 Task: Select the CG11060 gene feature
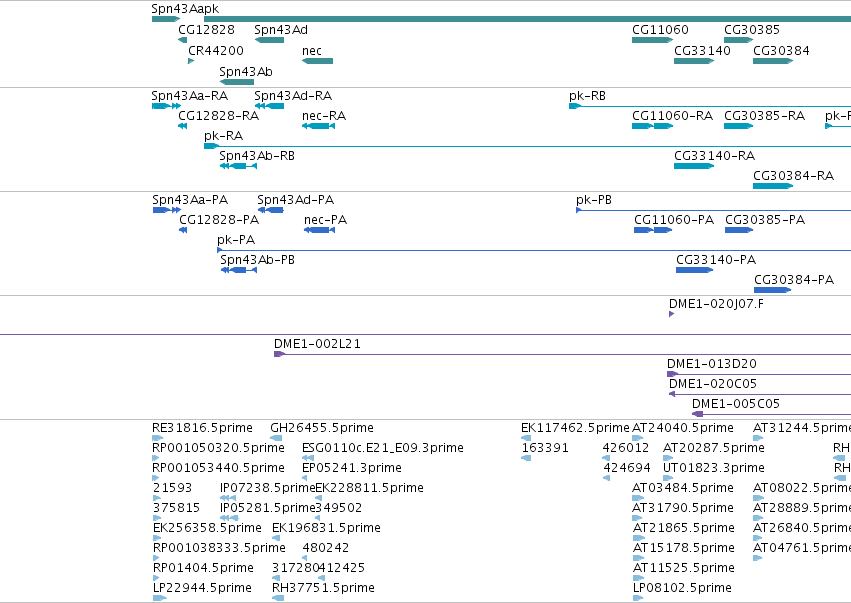(652, 40)
